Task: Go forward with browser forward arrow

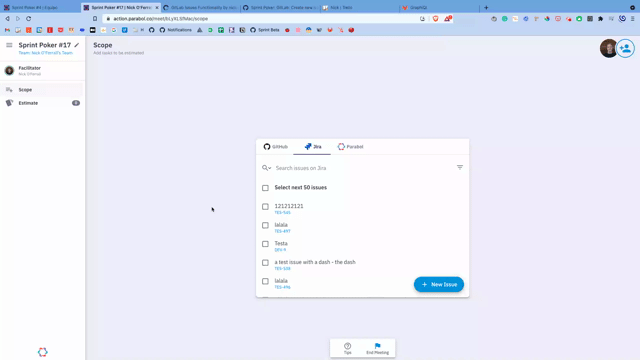Action: (x=18, y=19)
